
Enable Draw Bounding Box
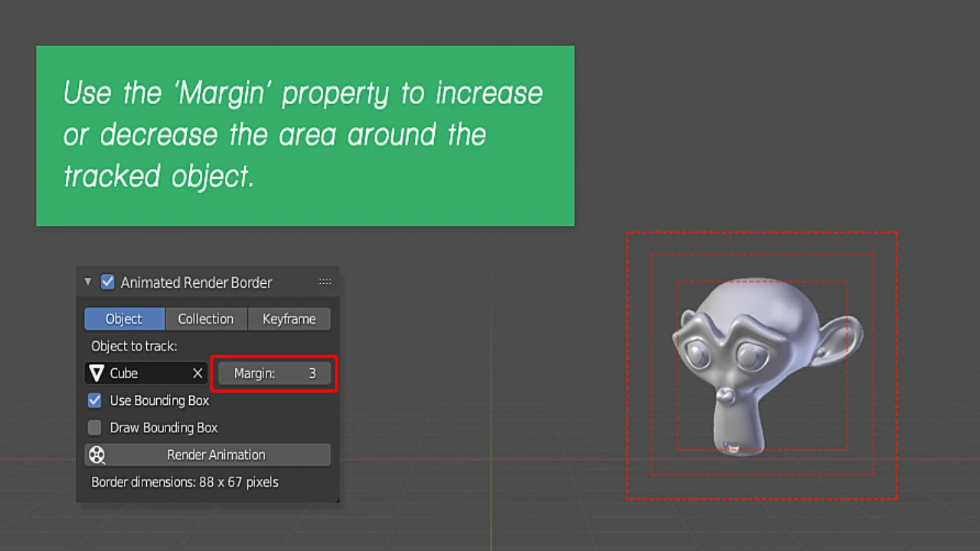coord(95,428)
